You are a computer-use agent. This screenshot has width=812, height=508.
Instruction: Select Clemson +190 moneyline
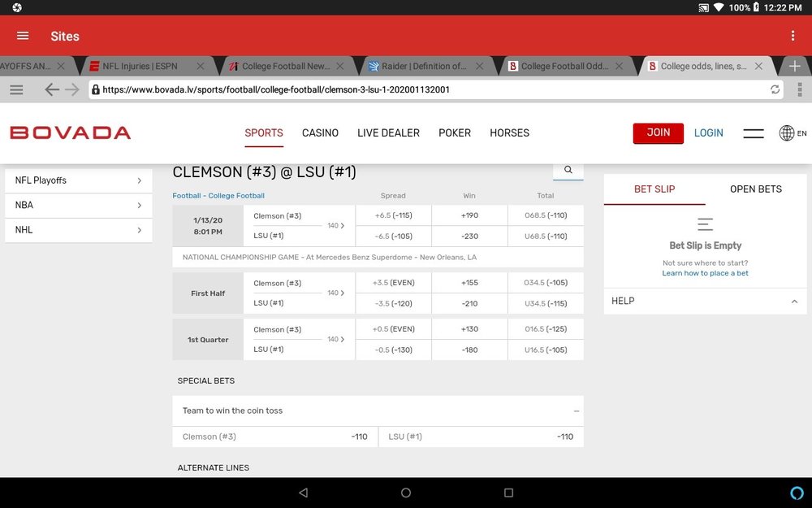click(469, 215)
